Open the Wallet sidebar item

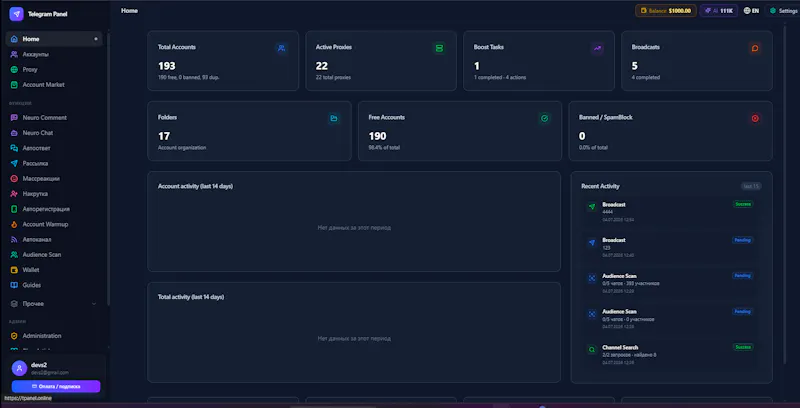tap(54, 270)
